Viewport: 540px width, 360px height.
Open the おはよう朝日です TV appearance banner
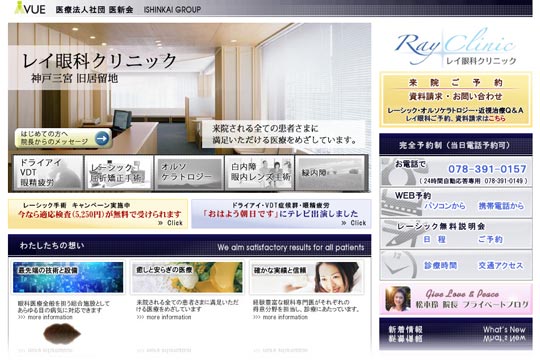pyautogui.click(x=281, y=214)
